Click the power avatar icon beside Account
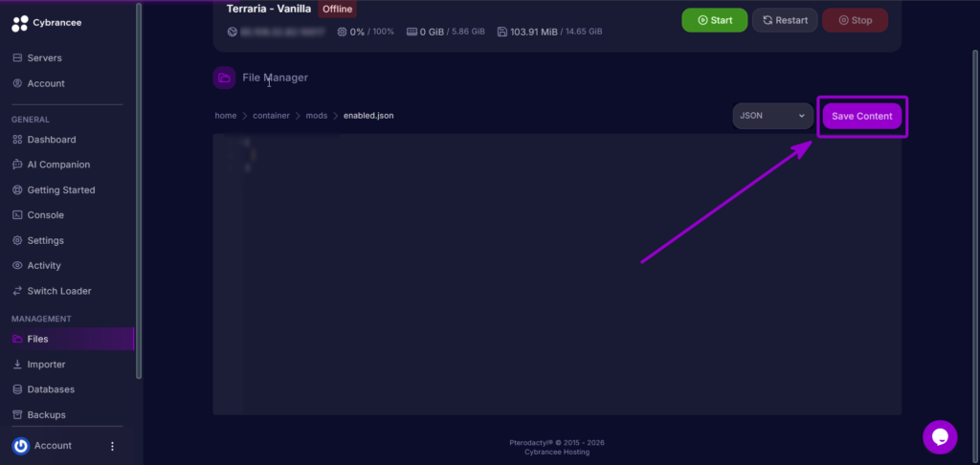 point(21,446)
